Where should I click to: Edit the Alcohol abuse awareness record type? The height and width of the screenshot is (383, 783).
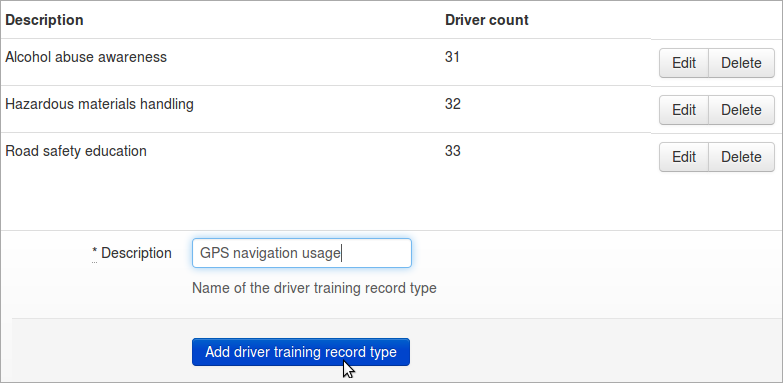684,63
